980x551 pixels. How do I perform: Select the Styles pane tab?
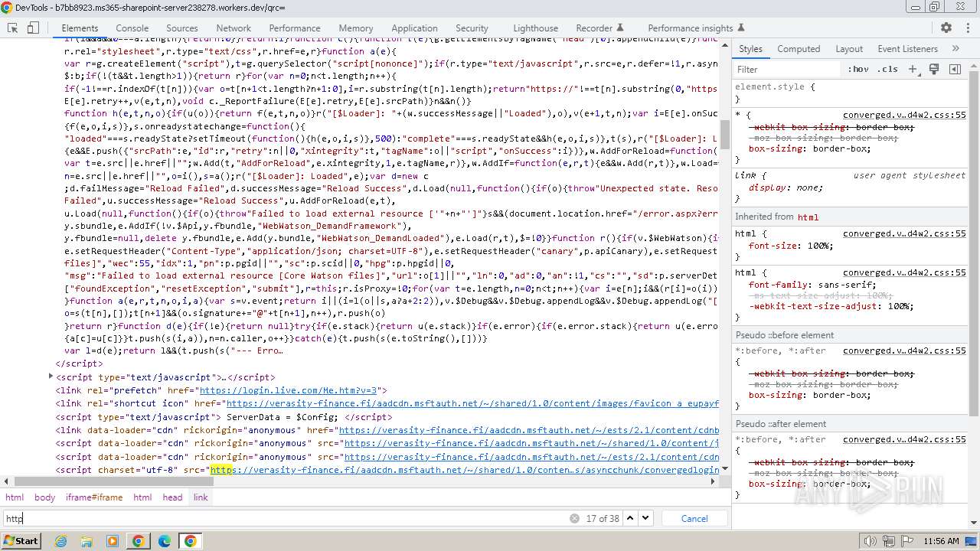click(x=750, y=48)
